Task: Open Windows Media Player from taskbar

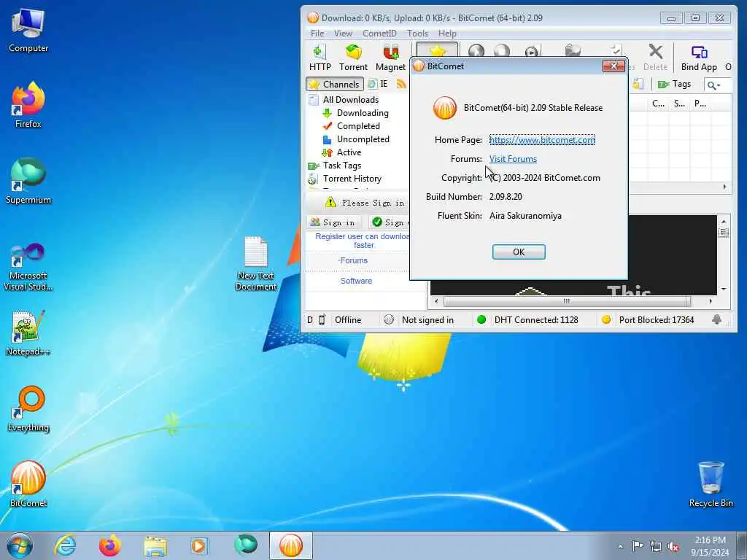Action: point(198,545)
